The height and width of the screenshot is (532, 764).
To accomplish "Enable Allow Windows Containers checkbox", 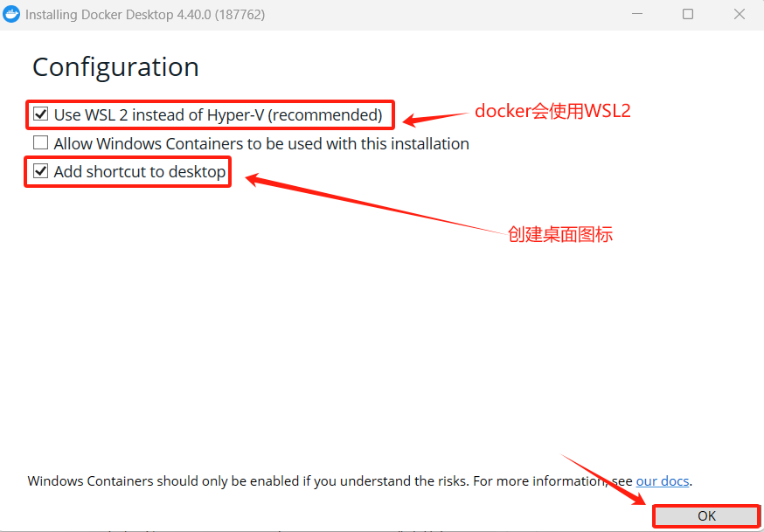I will (40, 142).
